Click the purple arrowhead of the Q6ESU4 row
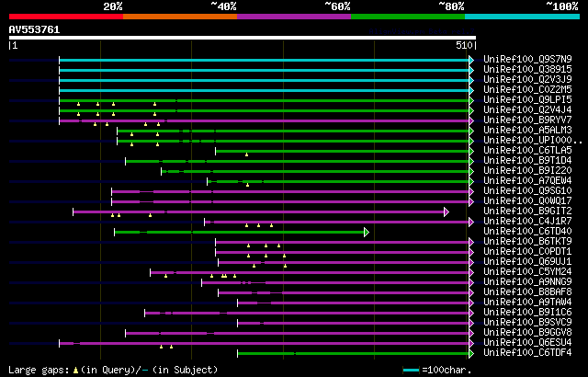Screen dimensions: 588x377 (471, 343)
